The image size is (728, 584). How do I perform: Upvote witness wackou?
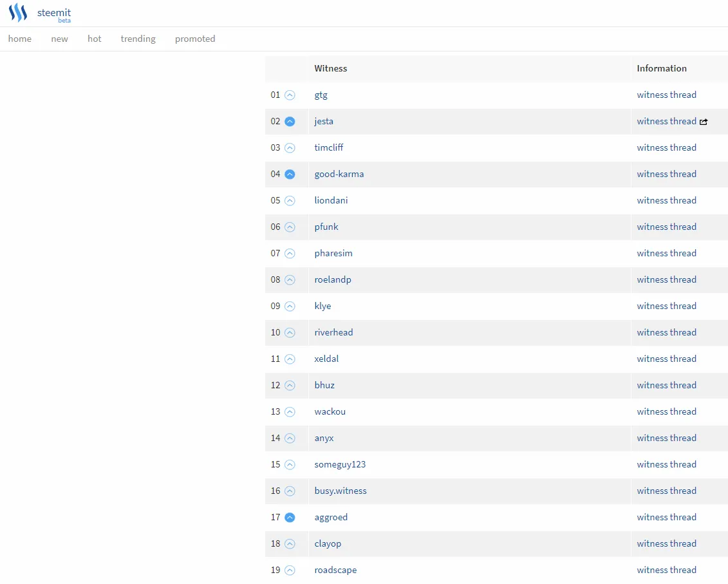pos(290,412)
